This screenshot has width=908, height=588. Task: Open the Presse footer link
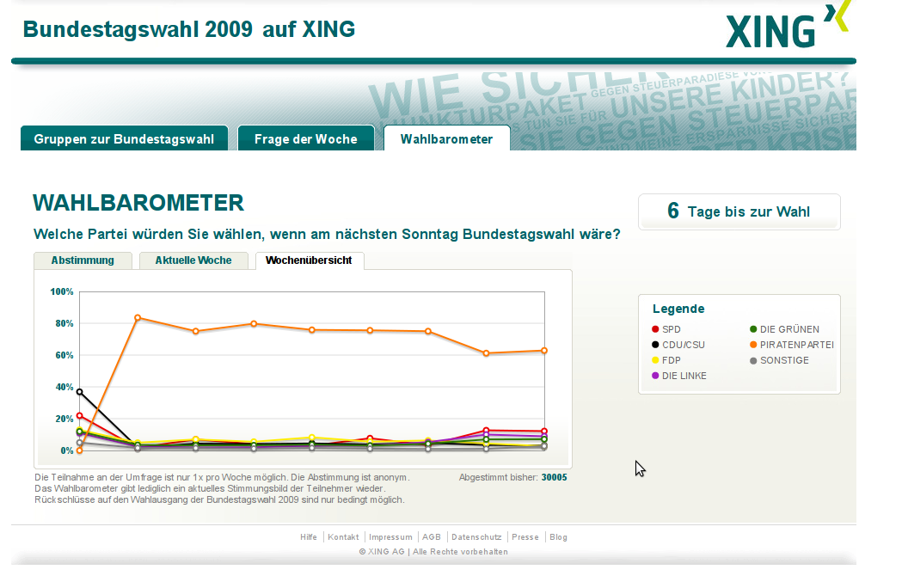coord(525,537)
